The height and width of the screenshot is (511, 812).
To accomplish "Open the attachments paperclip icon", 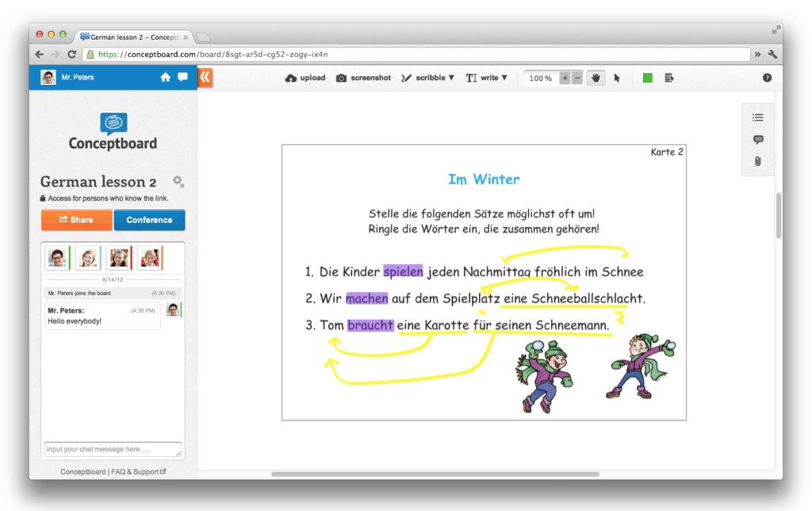I will 757,161.
